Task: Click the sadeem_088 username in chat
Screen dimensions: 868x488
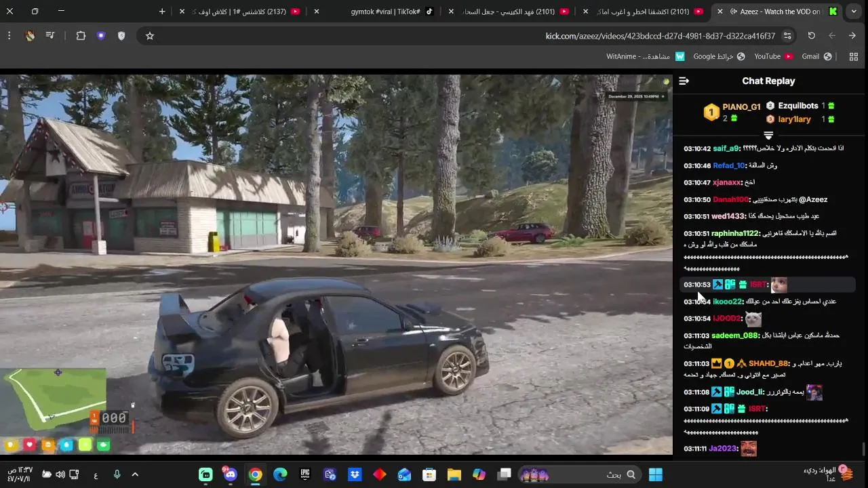Action: [734, 335]
